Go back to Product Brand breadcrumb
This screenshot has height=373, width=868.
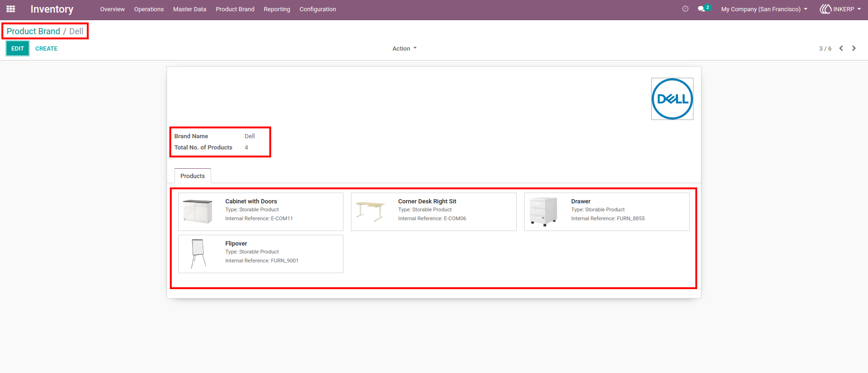[33, 31]
